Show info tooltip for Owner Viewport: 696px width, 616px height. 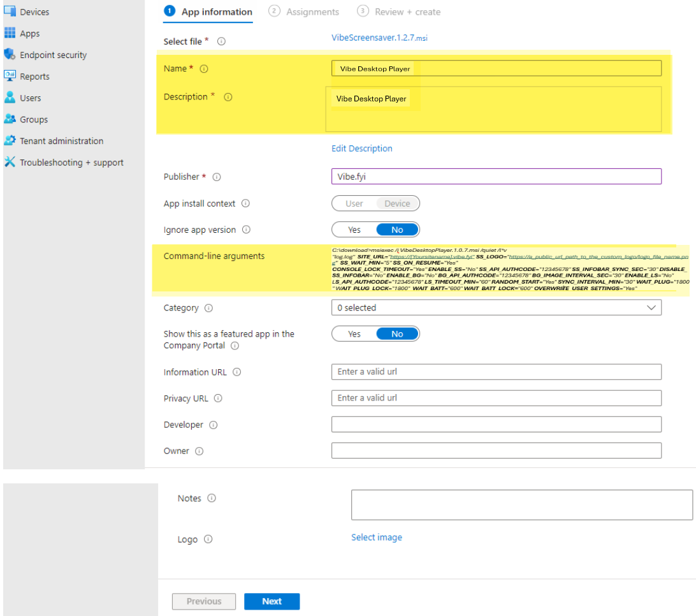pyautogui.click(x=199, y=451)
